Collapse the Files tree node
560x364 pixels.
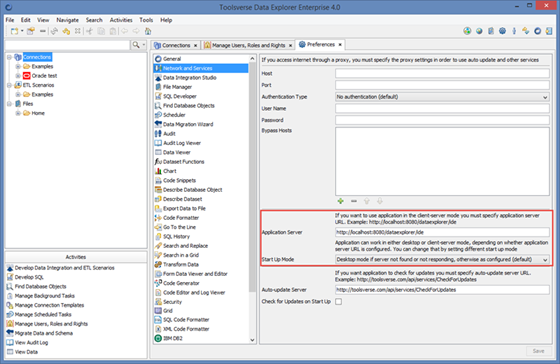10,104
